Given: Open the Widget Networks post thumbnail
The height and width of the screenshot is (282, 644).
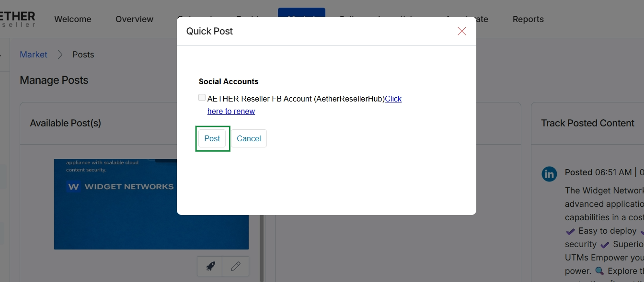Looking at the screenshot, I should click(x=151, y=204).
